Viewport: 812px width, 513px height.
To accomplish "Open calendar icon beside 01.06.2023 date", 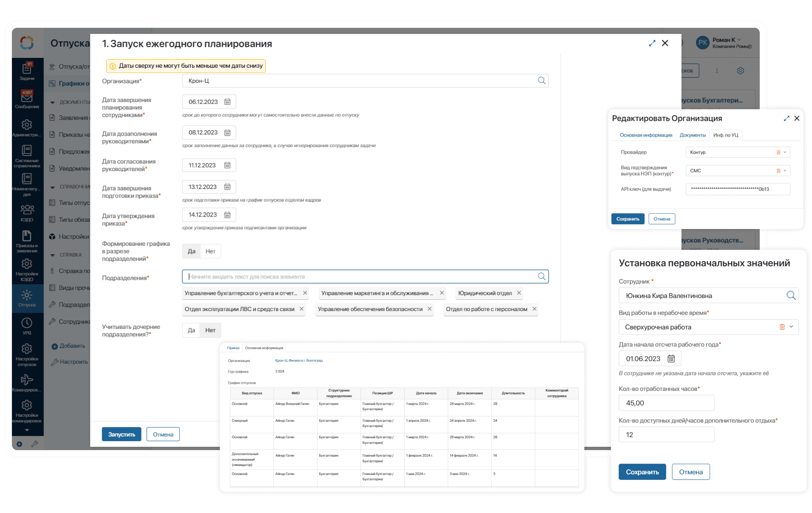I will click(671, 358).
